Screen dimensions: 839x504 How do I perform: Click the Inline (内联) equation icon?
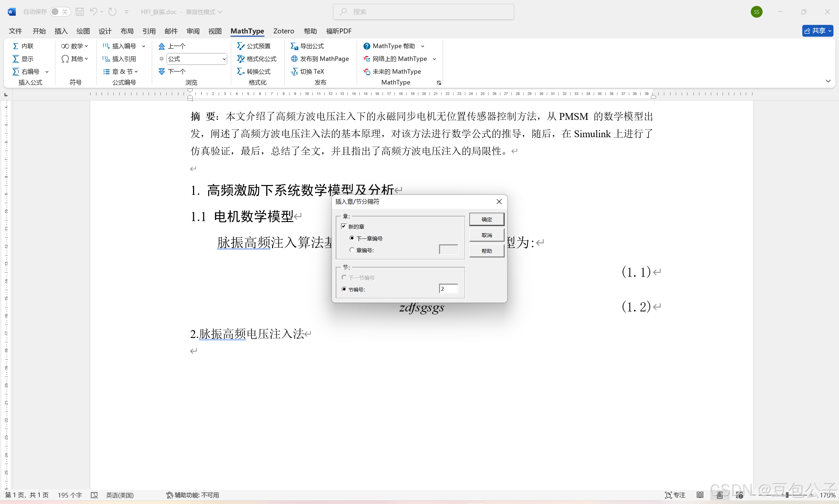tap(16, 46)
